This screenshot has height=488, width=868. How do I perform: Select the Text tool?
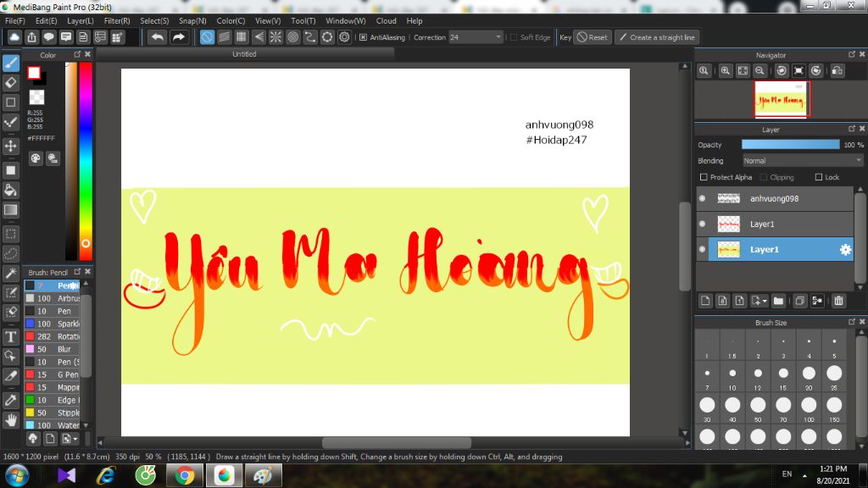pos(11,336)
